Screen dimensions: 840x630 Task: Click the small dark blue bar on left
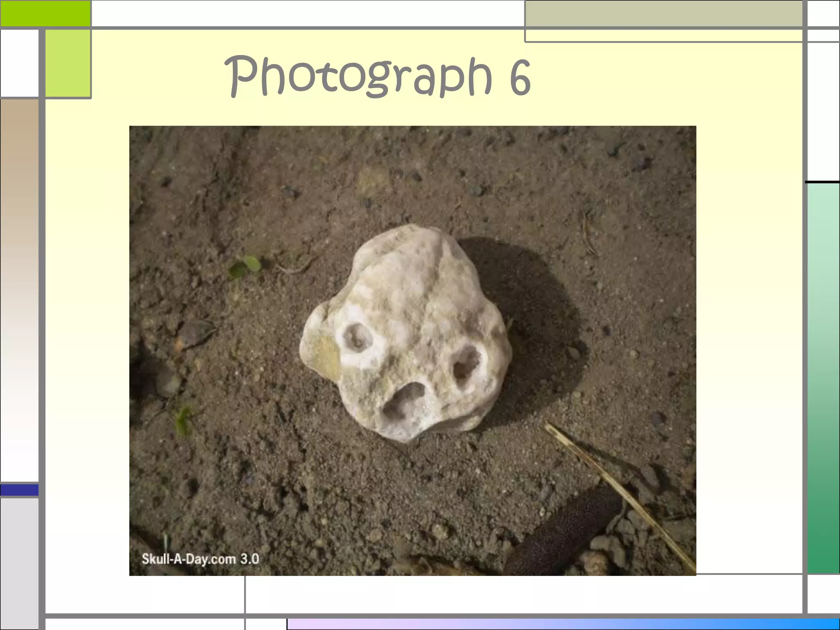pyautogui.click(x=19, y=490)
